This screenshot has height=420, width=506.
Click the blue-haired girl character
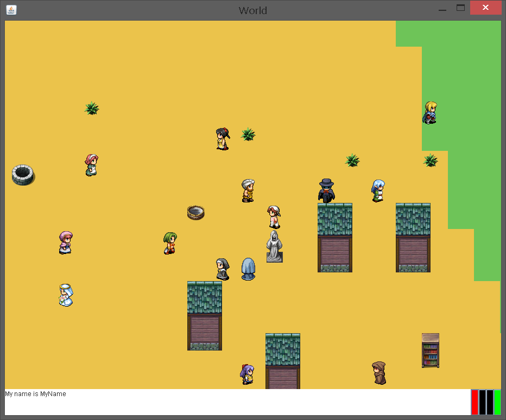click(x=378, y=190)
